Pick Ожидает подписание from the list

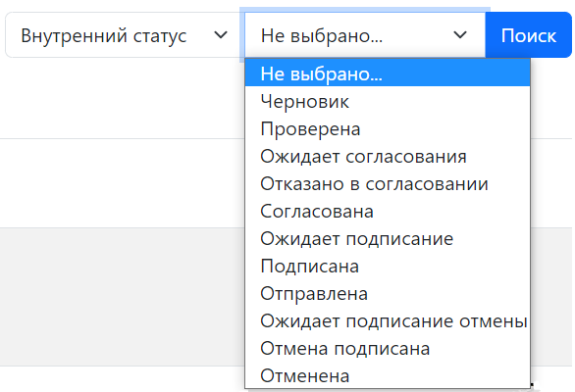point(388,238)
